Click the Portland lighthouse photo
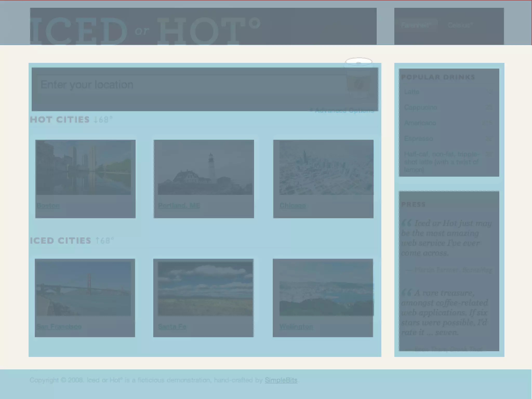Screen dimensions: 532x399 pyautogui.click(x=205, y=168)
